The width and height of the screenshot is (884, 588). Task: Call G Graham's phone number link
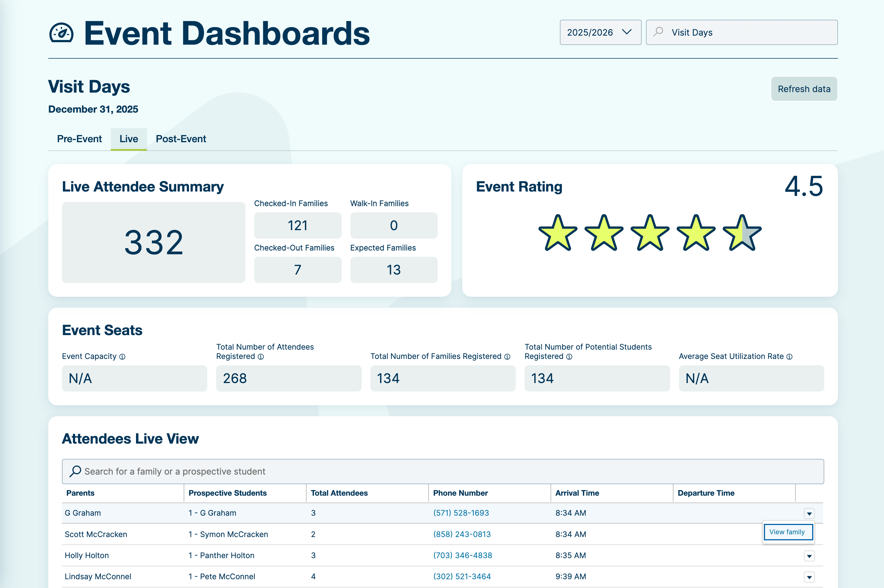pos(461,513)
